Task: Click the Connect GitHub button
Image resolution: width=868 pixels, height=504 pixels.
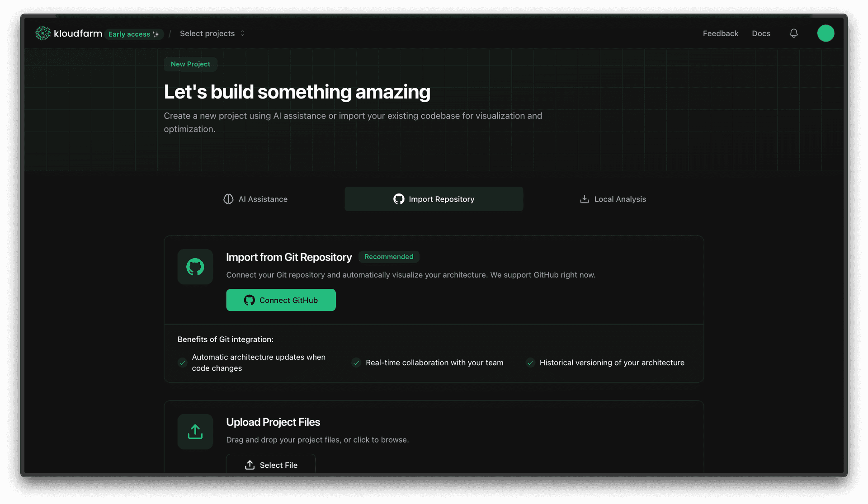Action: [281, 300]
